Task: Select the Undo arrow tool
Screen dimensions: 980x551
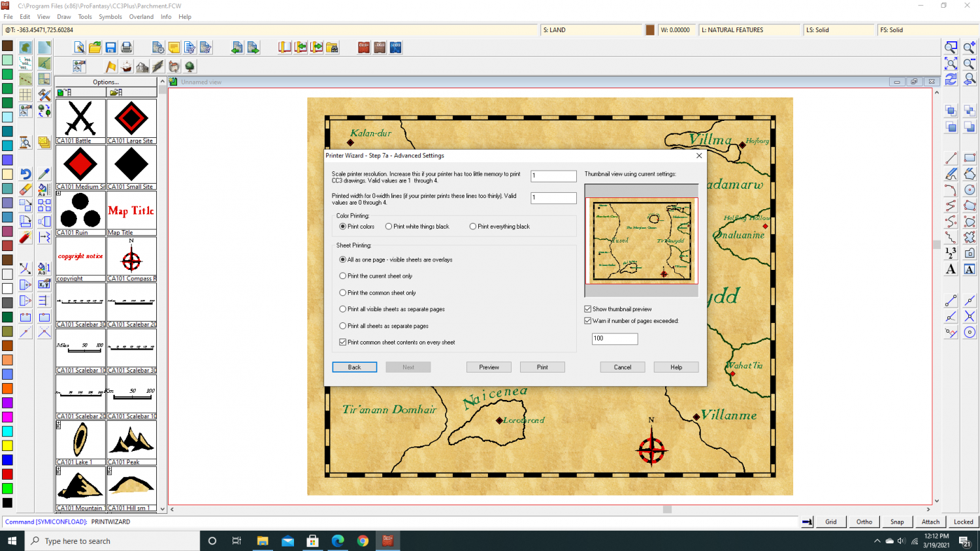Action: click(x=25, y=174)
